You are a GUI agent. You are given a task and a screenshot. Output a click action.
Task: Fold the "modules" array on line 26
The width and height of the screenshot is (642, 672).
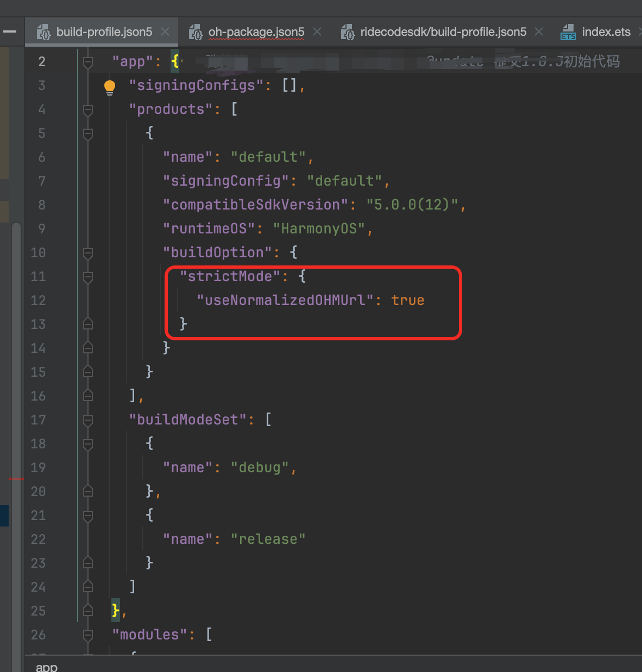[x=88, y=635]
